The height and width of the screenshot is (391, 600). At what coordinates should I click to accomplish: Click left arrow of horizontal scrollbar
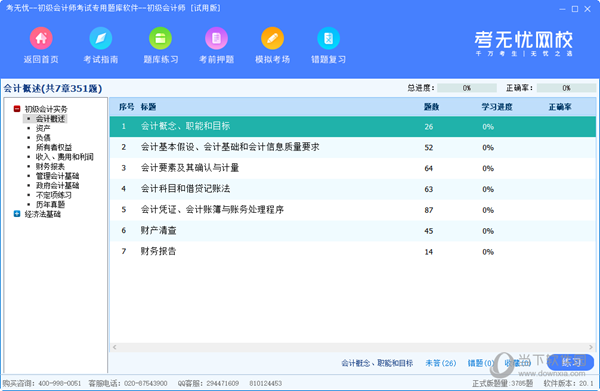[114, 347]
